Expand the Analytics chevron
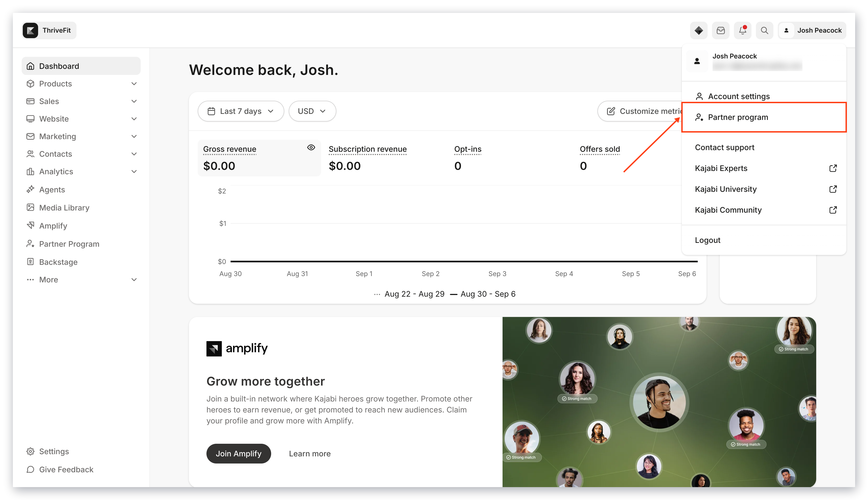This screenshot has height=500, width=868. (x=134, y=171)
